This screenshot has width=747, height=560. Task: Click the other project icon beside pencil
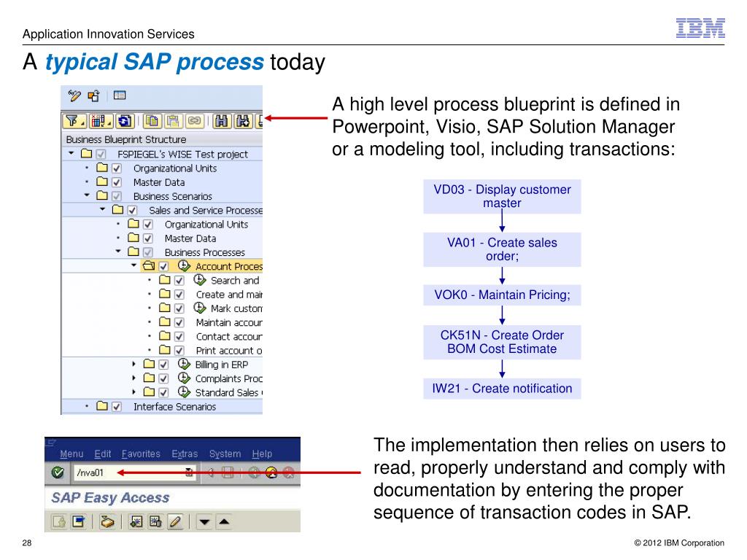94,96
